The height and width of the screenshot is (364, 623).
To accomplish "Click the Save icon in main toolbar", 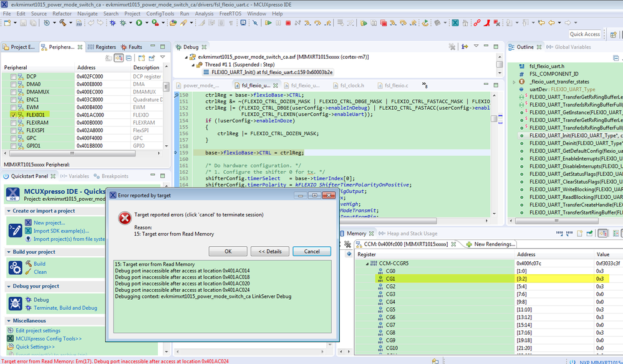I will pyautogui.click(x=23, y=23).
